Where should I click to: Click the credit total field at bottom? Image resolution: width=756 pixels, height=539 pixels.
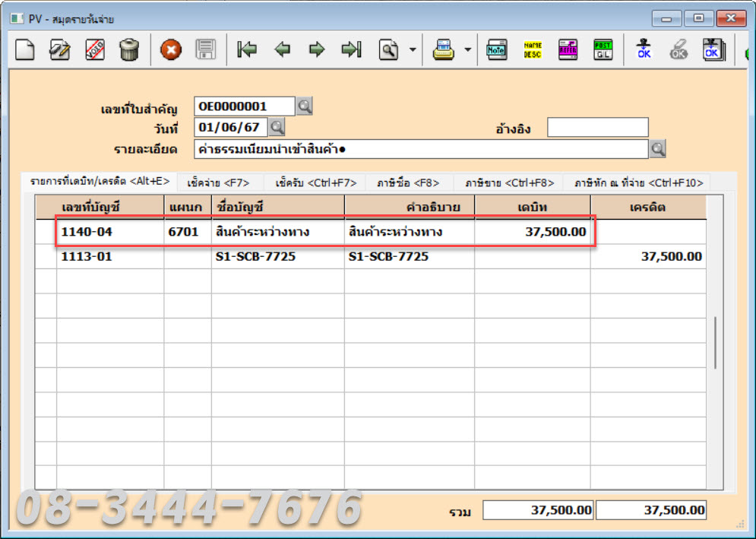[x=651, y=510]
